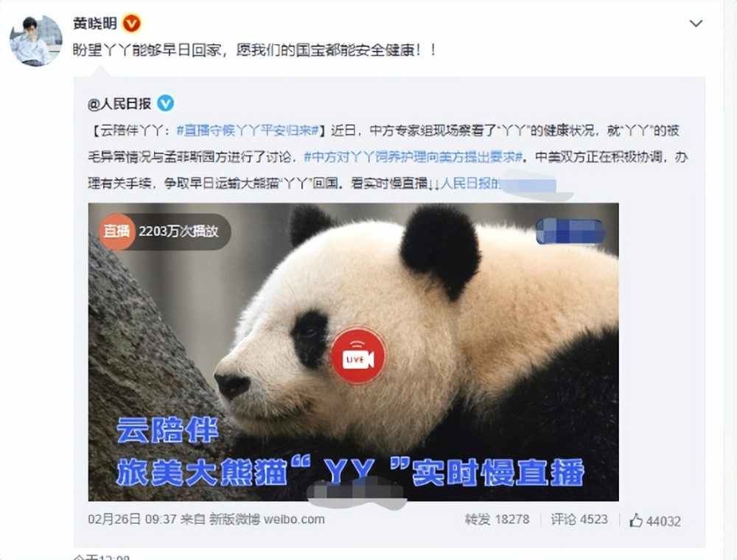Screen dimensions: 737x560
Task: Open the 新版微博 weibo.com source link
Action: 267,519
